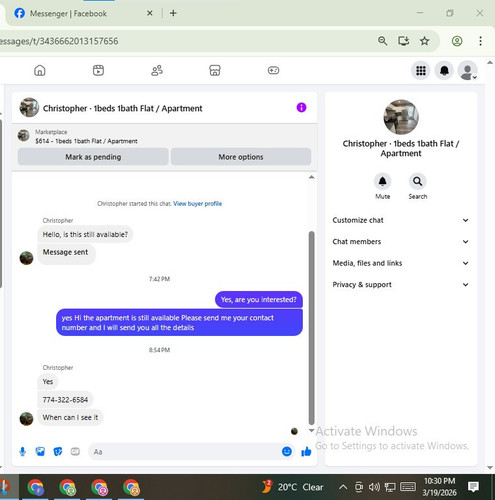Image resolution: width=495 pixels, height=500 pixels.
Task: Open the emoji picker smiley icon
Action: (x=287, y=452)
